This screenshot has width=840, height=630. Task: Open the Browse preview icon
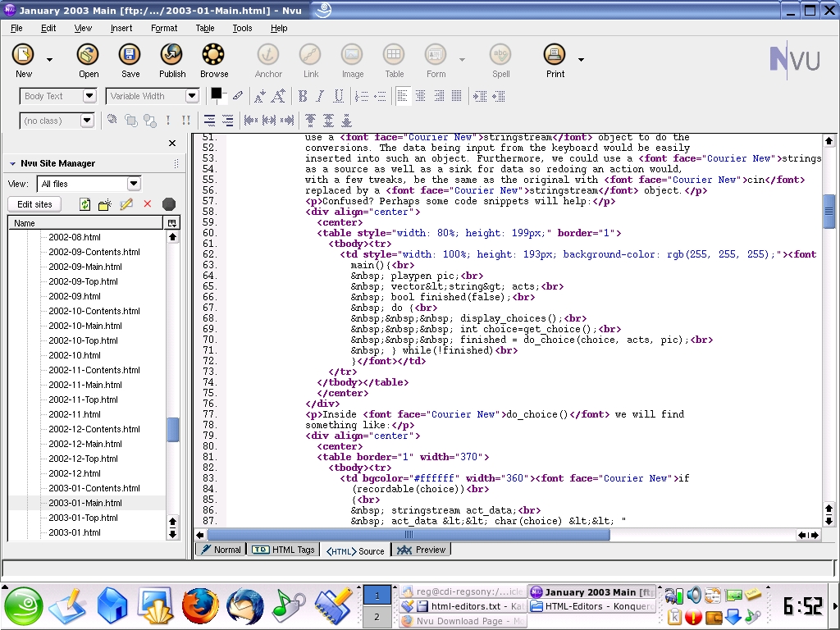click(x=214, y=56)
